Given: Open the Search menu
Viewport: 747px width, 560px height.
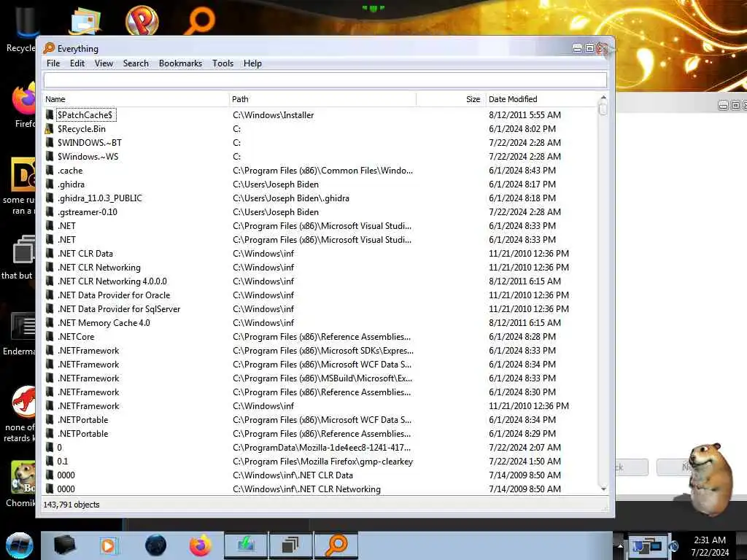Looking at the screenshot, I should (x=136, y=63).
